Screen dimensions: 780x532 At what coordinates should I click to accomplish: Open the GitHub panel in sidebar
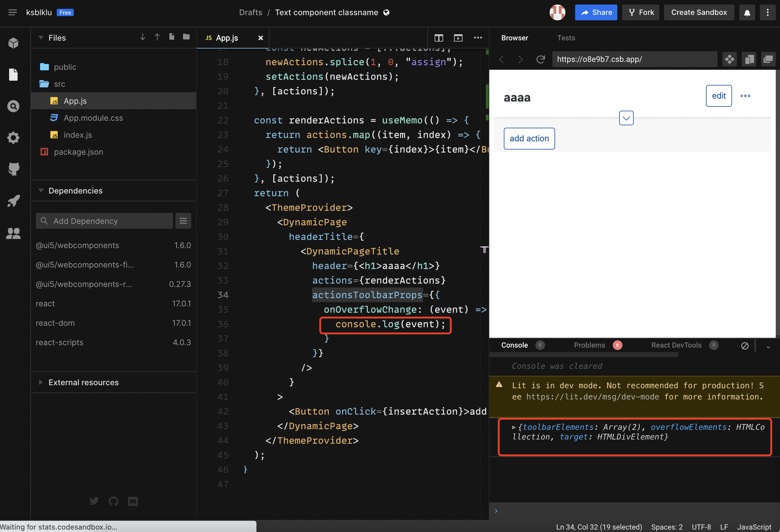[13, 169]
